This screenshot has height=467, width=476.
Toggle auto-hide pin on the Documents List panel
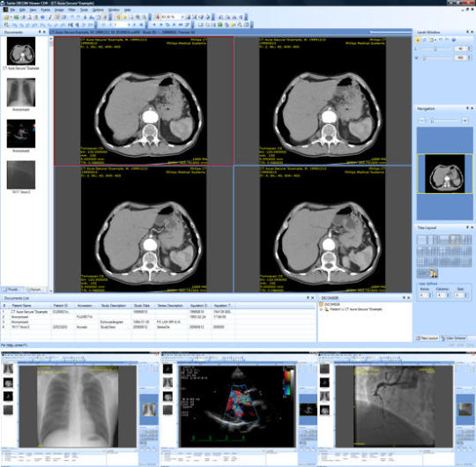pos(308,298)
